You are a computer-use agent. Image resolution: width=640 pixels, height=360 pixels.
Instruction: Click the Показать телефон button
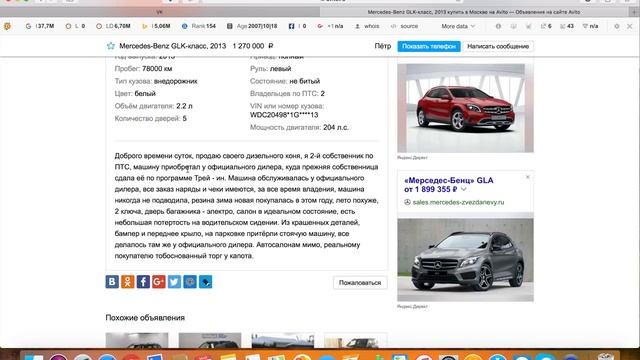429,46
